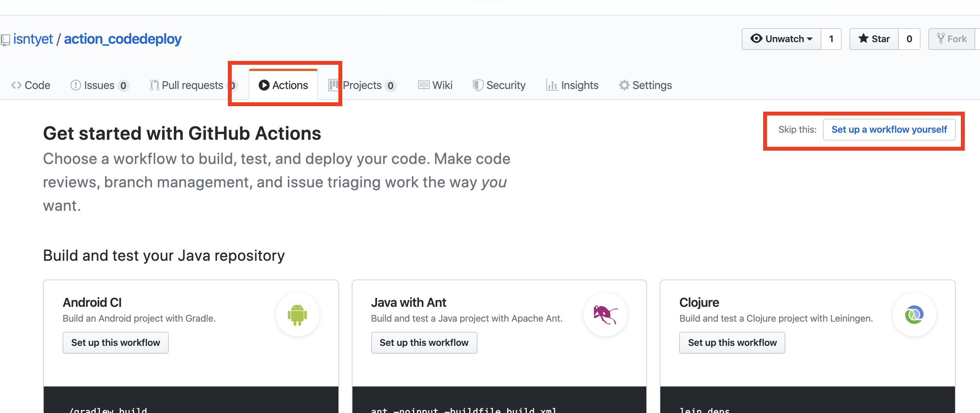Click the Get started with GitHub Actions heading

182,134
